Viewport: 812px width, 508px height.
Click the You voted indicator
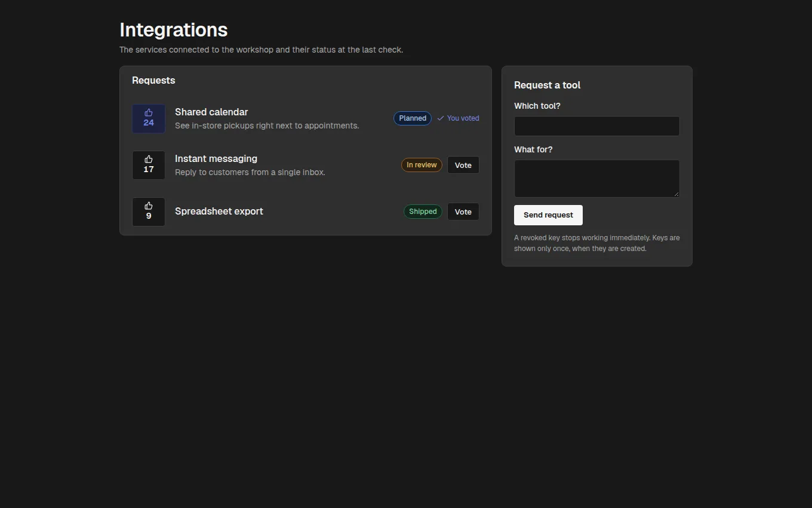tap(458, 118)
